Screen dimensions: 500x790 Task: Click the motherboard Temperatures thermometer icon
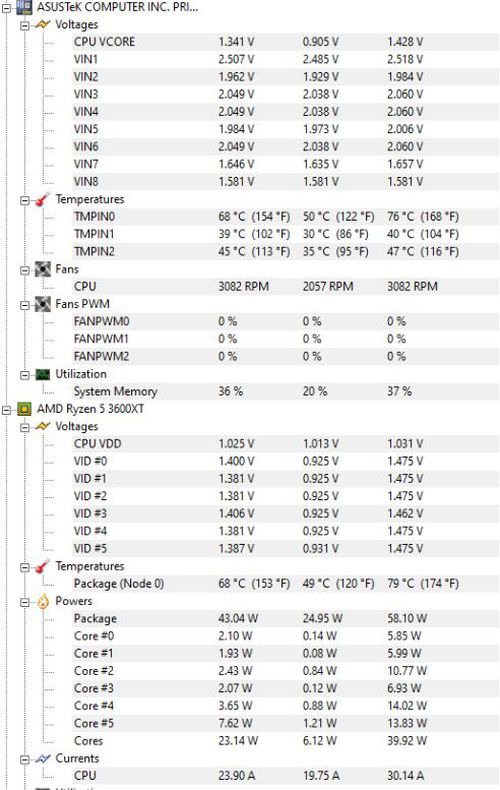tap(43, 200)
